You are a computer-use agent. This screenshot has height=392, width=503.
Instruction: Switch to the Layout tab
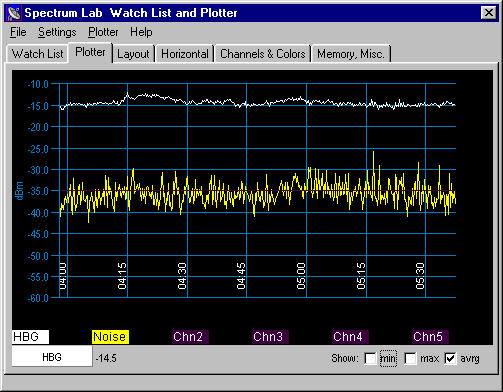(x=133, y=54)
